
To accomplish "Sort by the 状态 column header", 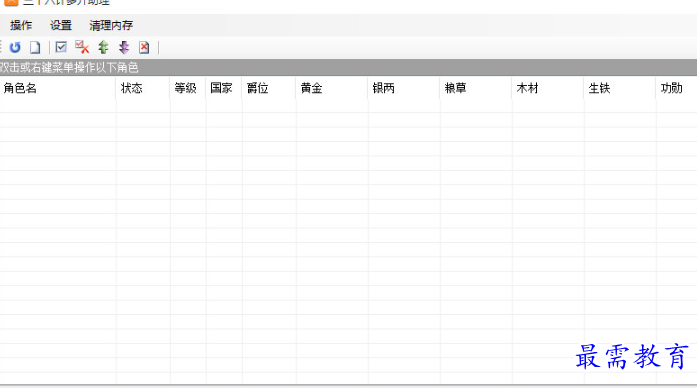I will [x=143, y=88].
